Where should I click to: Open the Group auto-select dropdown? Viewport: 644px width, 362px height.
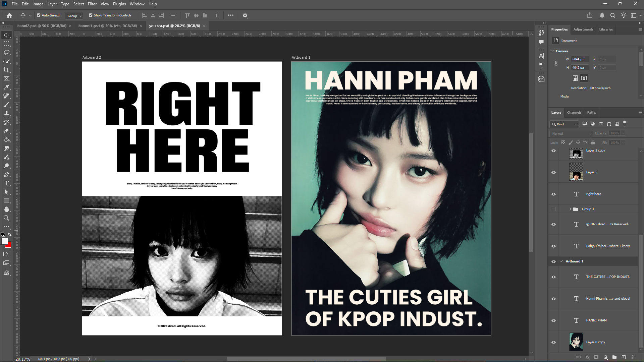[74, 16]
